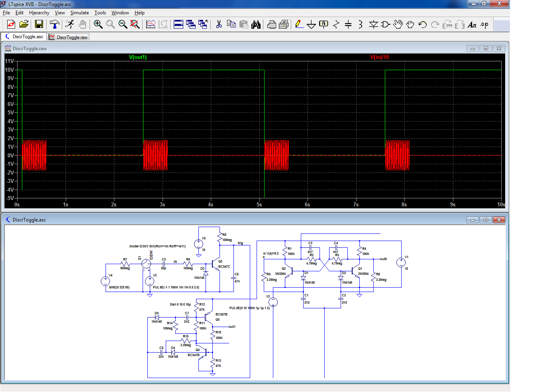This screenshot has height=392, width=551.
Task: Select the Zoom In magnifier tool
Action: (98, 24)
